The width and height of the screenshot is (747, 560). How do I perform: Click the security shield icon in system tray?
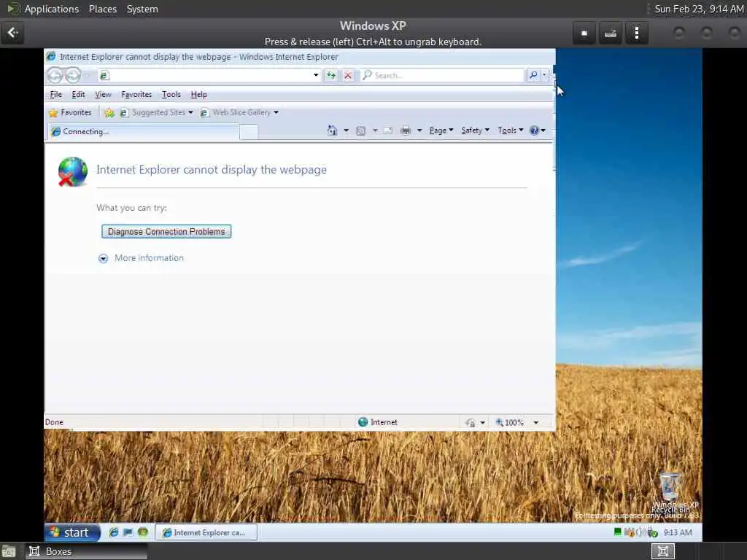pos(630,532)
